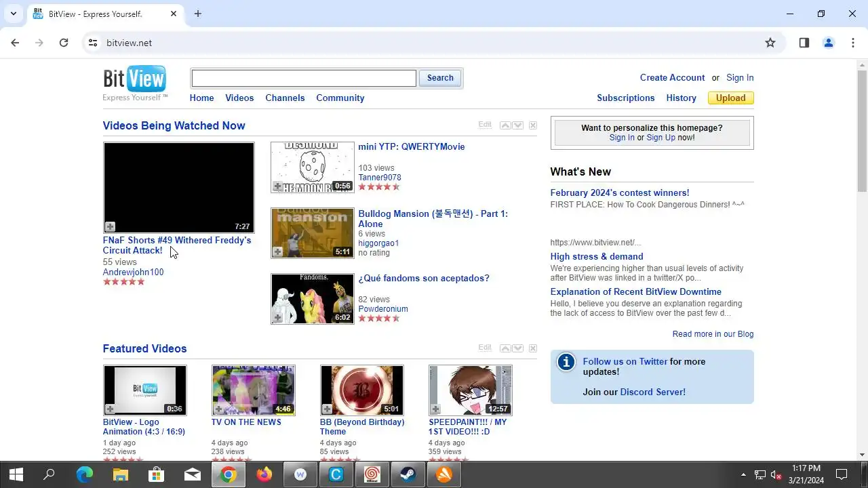Click the BitView logo
The image size is (868, 488).
tap(135, 83)
